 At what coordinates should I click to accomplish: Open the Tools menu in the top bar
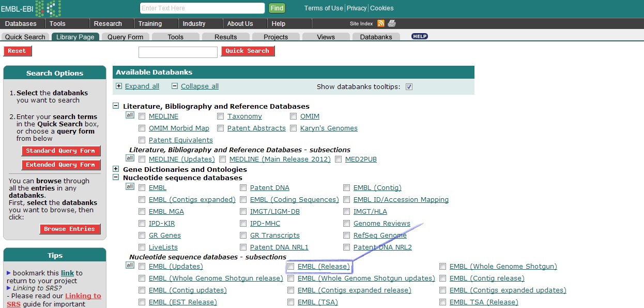58,24
